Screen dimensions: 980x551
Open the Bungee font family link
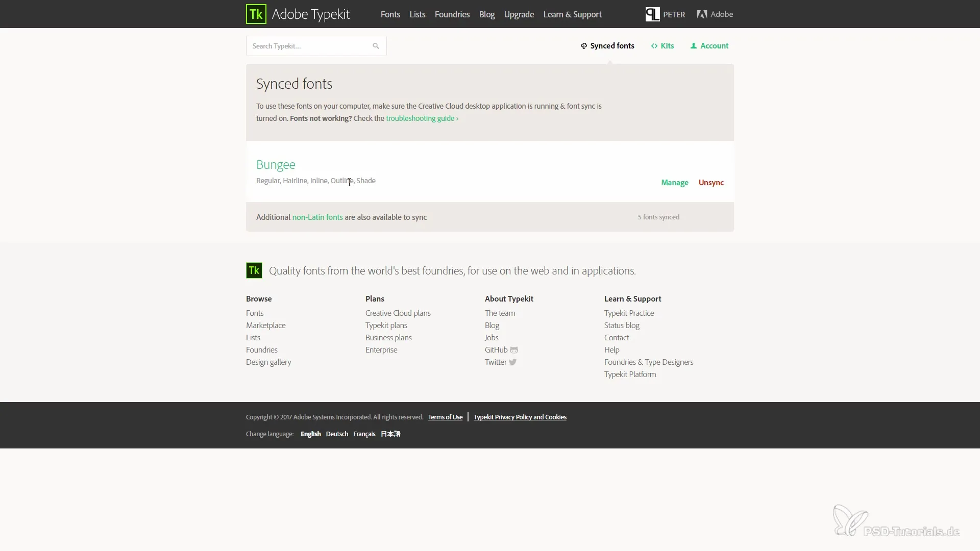click(x=276, y=165)
